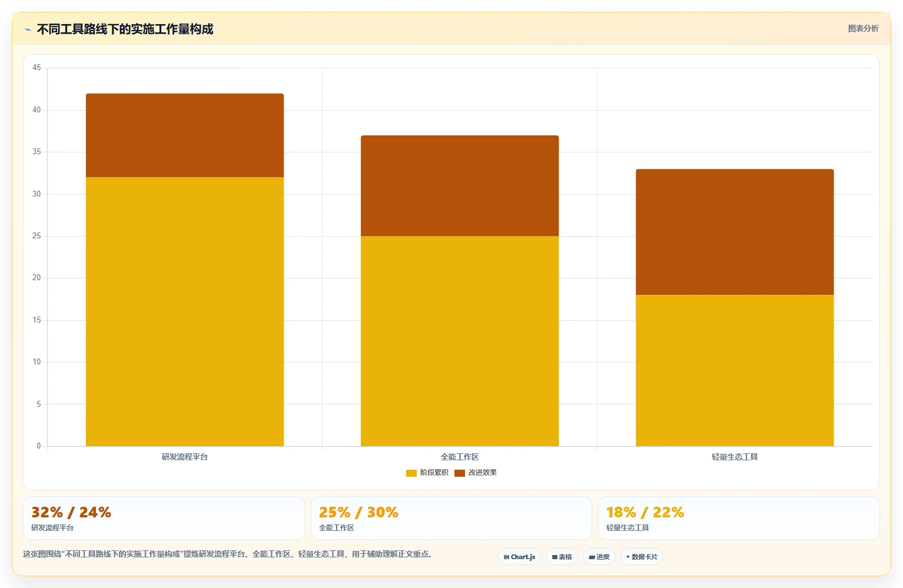Click the description text starting with 这张图围绕

coord(229,554)
